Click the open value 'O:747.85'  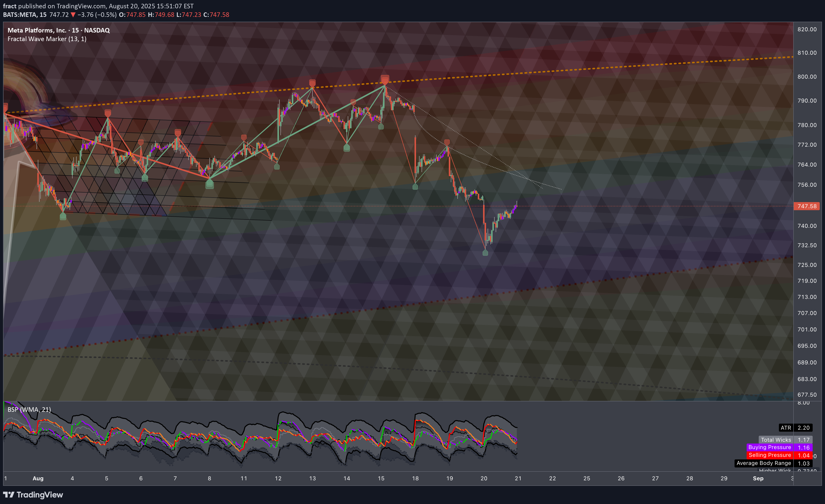[x=132, y=15]
